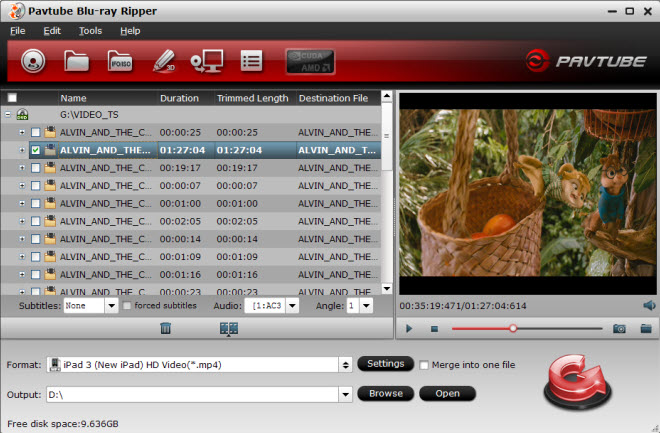Enable forced subtitles checkbox
660x433 pixels.
(x=127, y=305)
